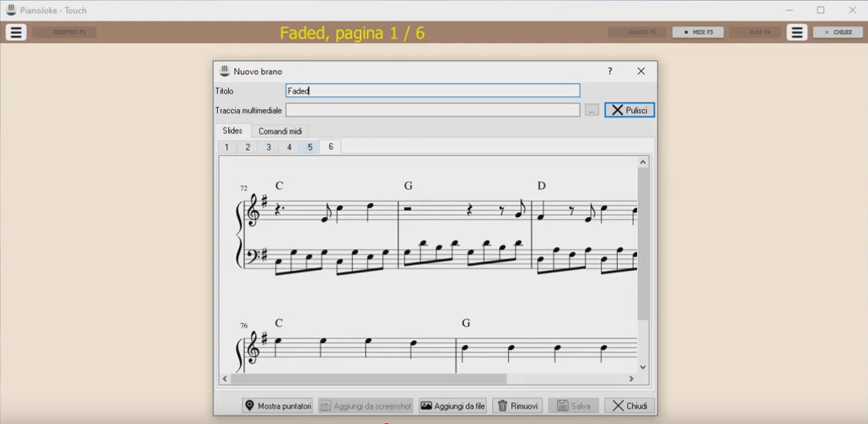Switch to the Comandi midi tab
868x424 pixels.
coord(280,131)
